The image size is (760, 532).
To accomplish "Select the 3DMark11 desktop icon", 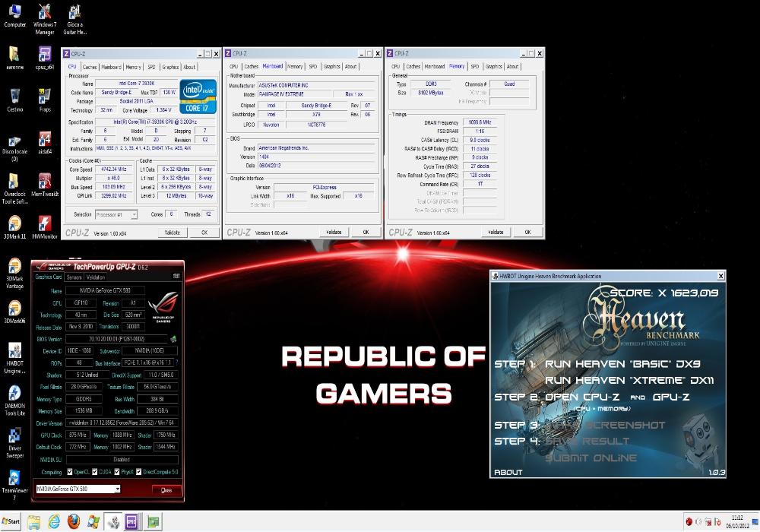I will 14,227.
